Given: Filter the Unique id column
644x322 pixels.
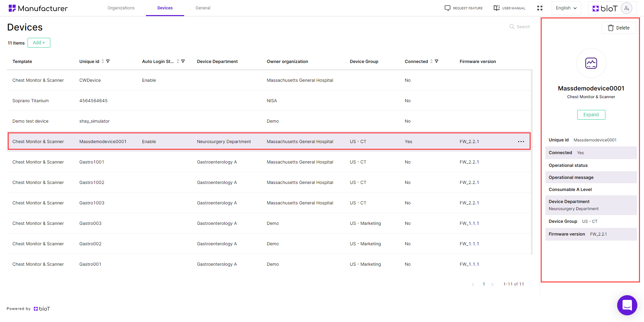Looking at the screenshot, I should (x=108, y=61).
